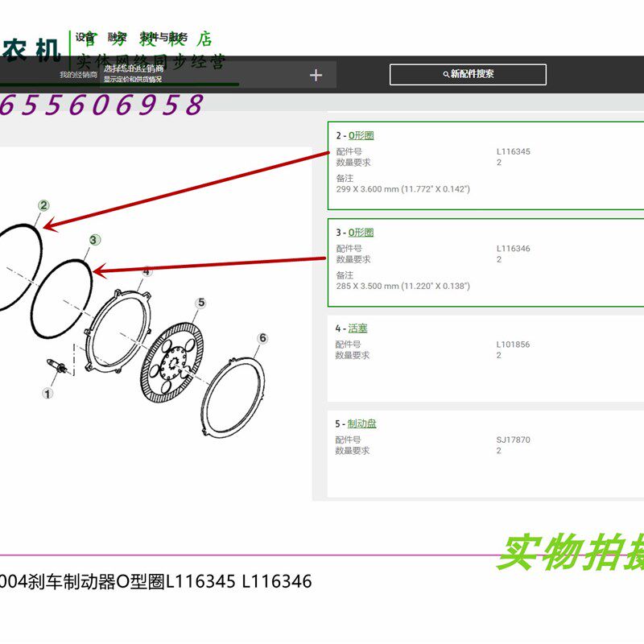The height and width of the screenshot is (644, 644).
Task: Click callout 5 marking the brake disc
Action: click(x=201, y=303)
